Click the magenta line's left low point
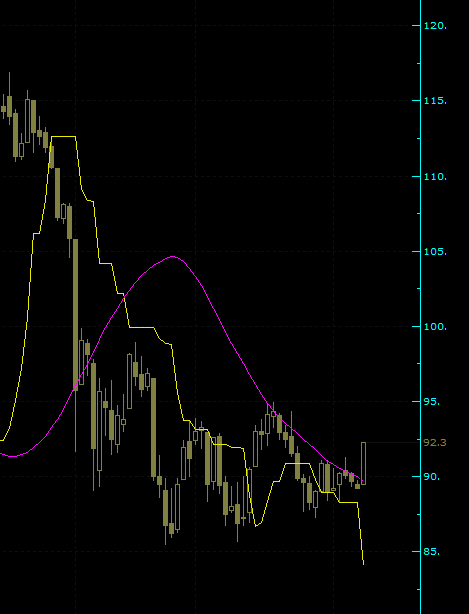This screenshot has height=614, width=469. 13,456
